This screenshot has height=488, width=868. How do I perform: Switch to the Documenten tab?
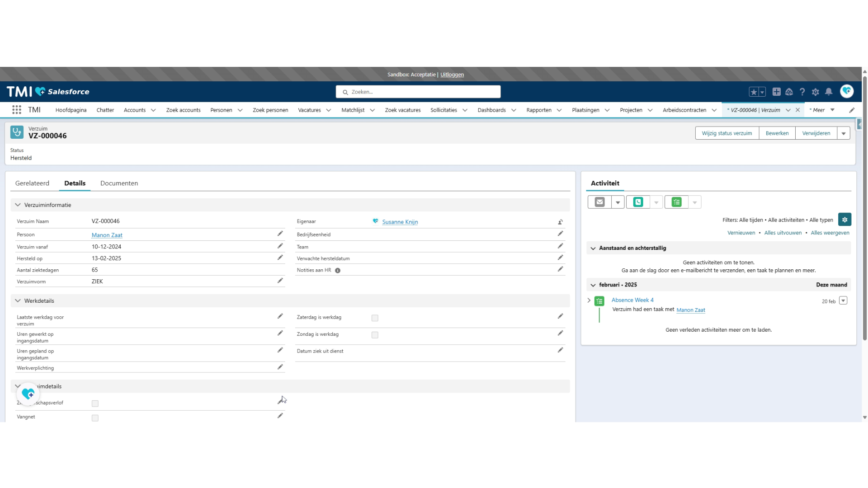click(x=119, y=183)
